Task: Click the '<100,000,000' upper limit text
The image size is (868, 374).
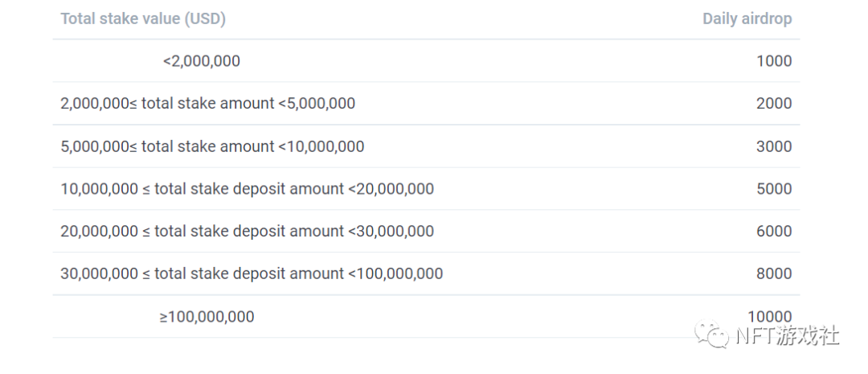Action: 395,274
